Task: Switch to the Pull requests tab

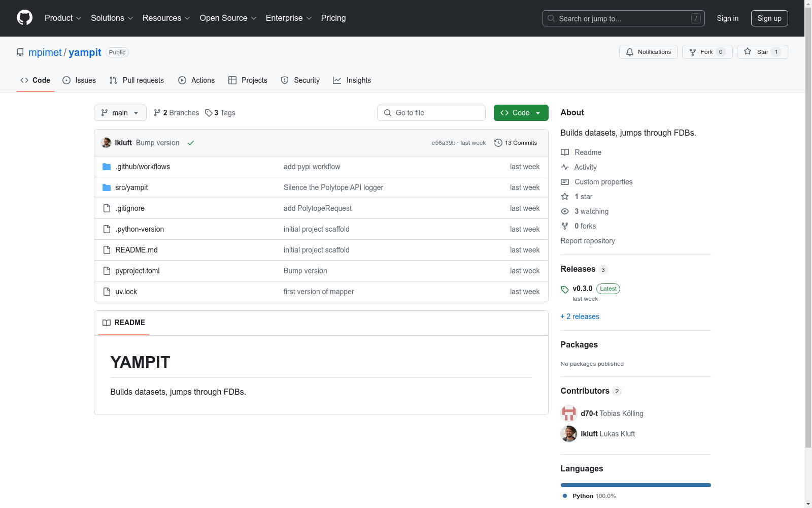Action: [x=137, y=80]
